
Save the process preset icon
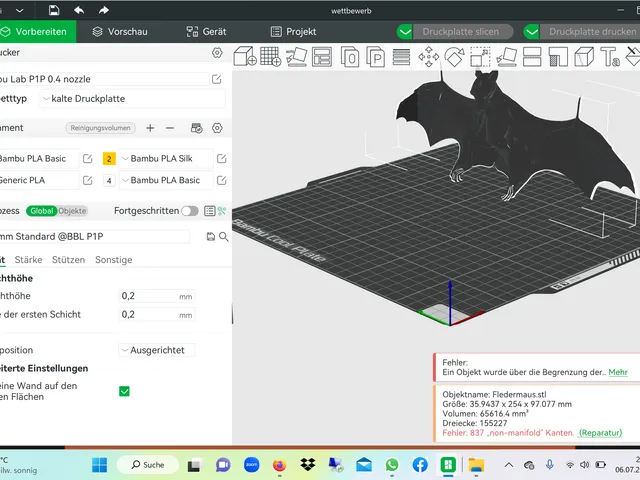[211, 236]
